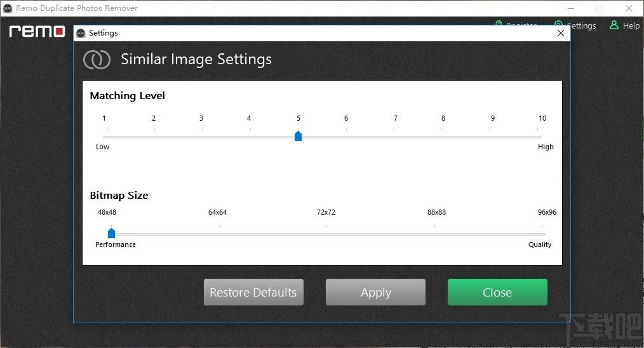Apply the similar image settings
Viewport: 644px width, 348px height.
[x=375, y=292]
